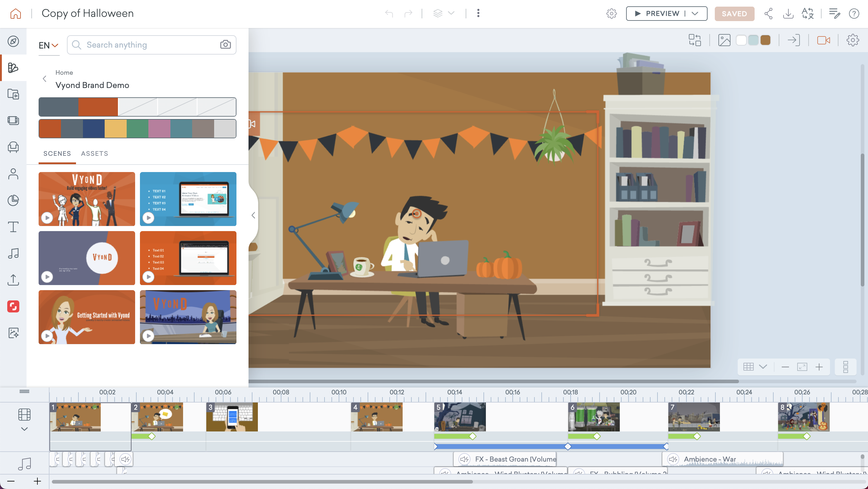
Task: Open video settings gear in top bar
Action: pyautogui.click(x=611, y=14)
